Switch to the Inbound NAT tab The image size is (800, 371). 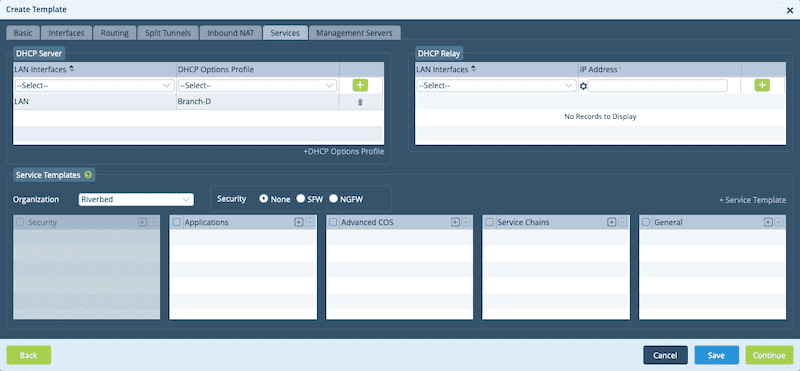coord(230,33)
